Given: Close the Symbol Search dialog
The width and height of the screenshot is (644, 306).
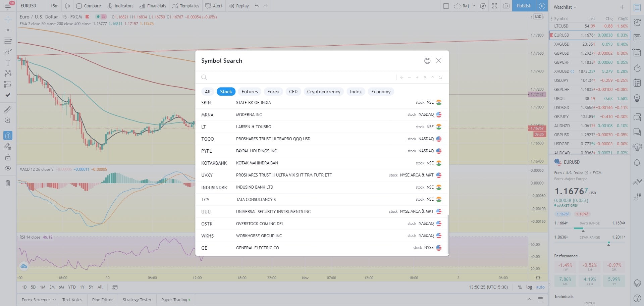Looking at the screenshot, I should click(438, 61).
